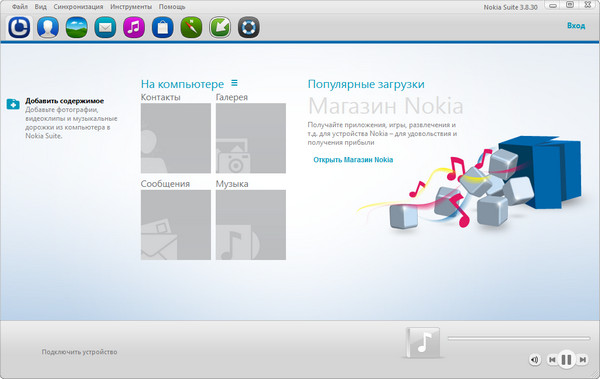The width and height of the screenshot is (600, 379).
Task: Mute the player volume speaker button
Action: [535, 360]
